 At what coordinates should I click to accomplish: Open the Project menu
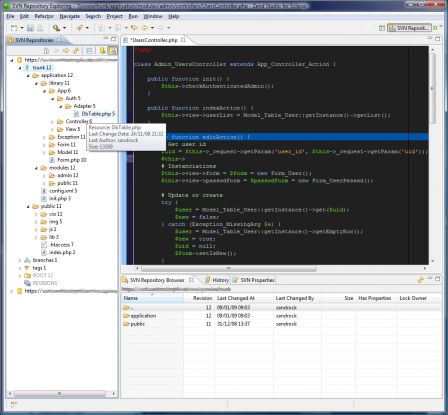tap(115, 16)
